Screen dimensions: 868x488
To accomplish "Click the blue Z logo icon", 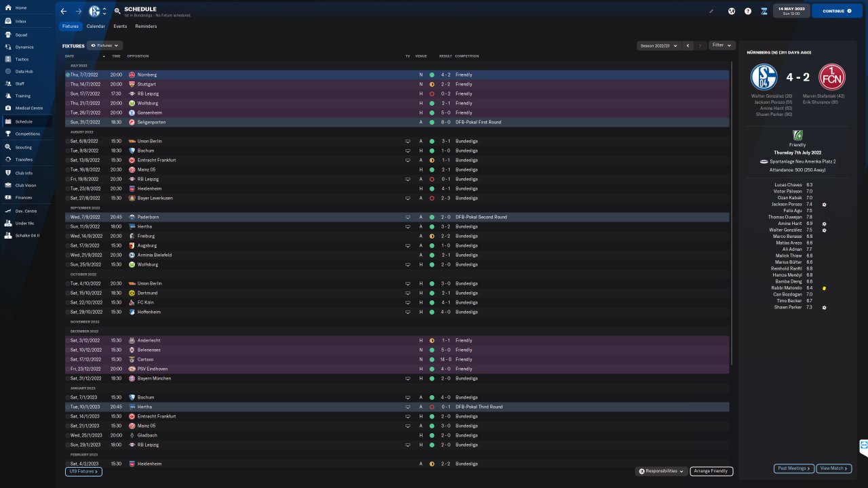I will coord(764,11).
